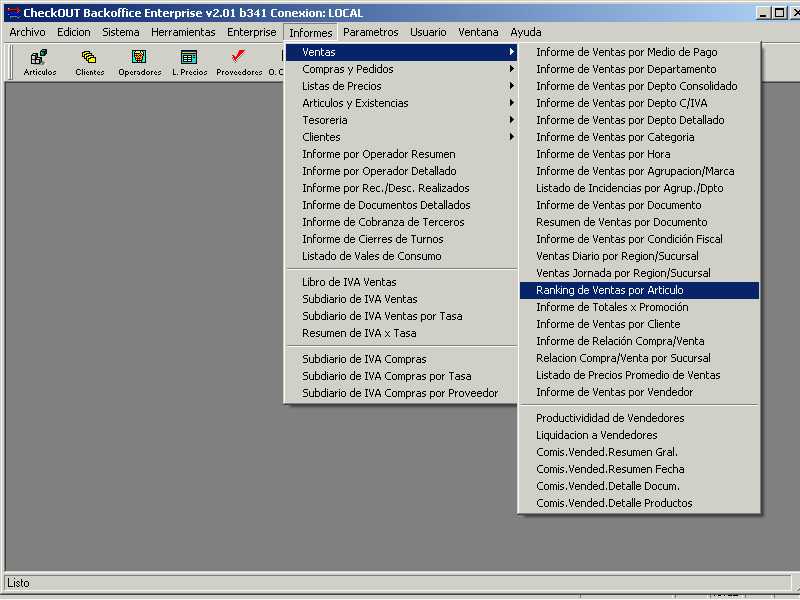800x600 pixels.
Task: Choose Informe de Ventas por Departamento
Action: pyautogui.click(x=639, y=69)
